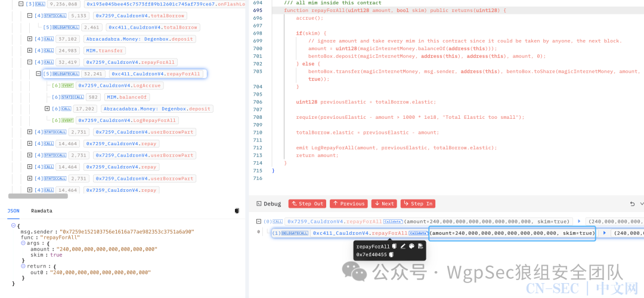
Task: Click the Step Out button
Action: (307, 204)
